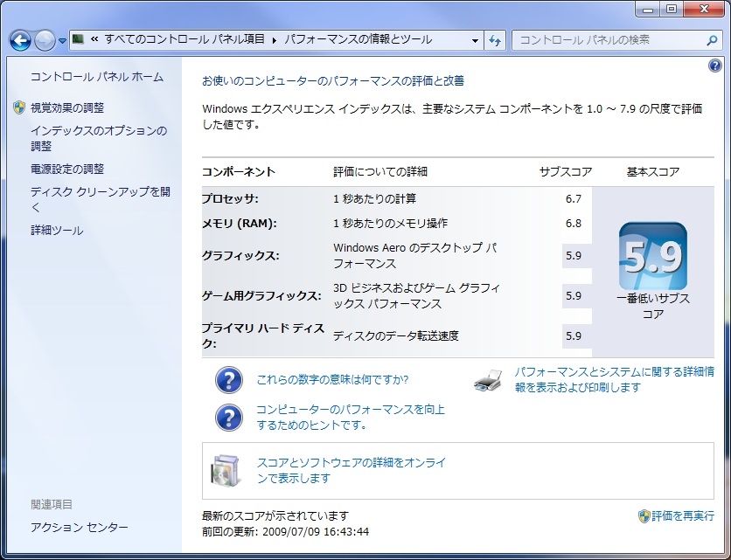Click heading お使いのコンピューターのパフォーマンスの評価と改善
The height and width of the screenshot is (560, 731).
tap(333, 81)
